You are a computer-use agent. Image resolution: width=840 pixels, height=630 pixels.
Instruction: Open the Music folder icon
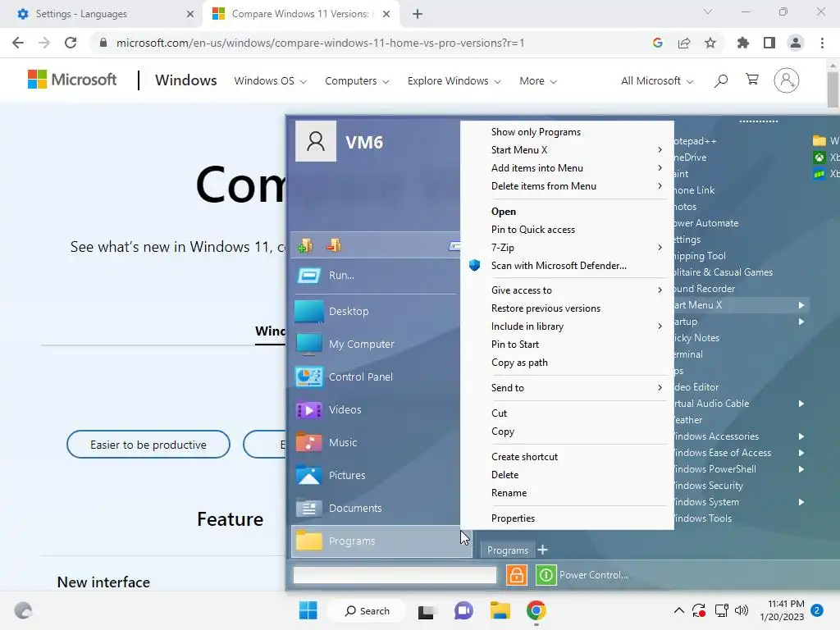tap(309, 442)
